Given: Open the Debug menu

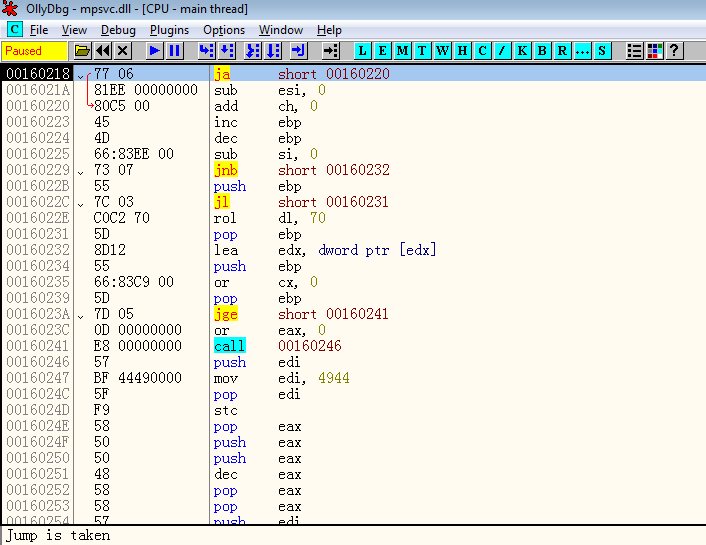Looking at the screenshot, I should coord(118,30).
